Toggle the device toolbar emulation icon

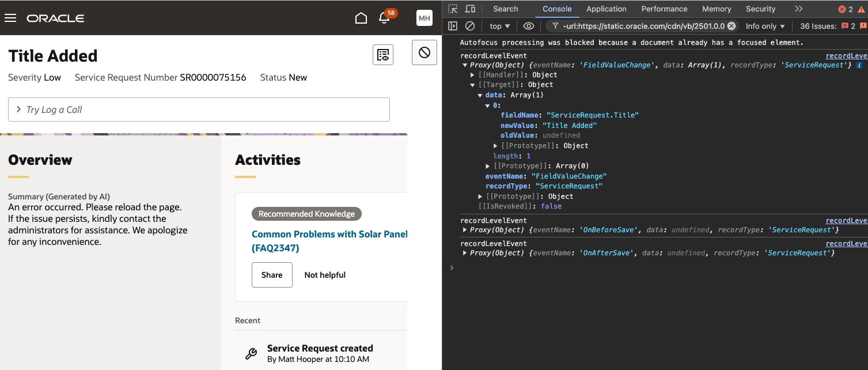[x=470, y=9]
